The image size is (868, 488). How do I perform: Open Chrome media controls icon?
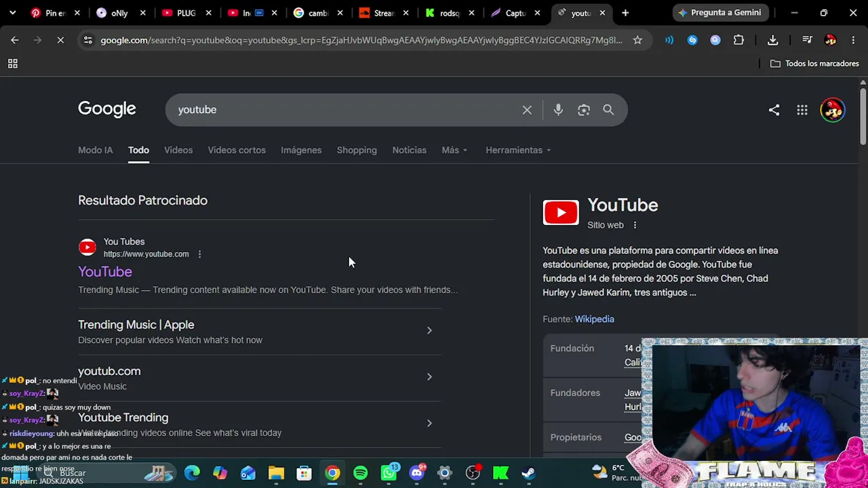click(807, 40)
